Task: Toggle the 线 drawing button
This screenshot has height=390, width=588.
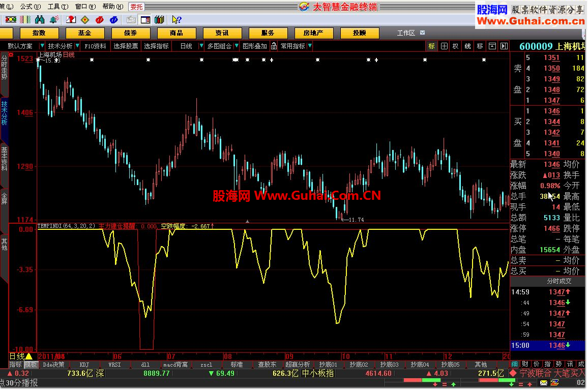Action: 467,46
